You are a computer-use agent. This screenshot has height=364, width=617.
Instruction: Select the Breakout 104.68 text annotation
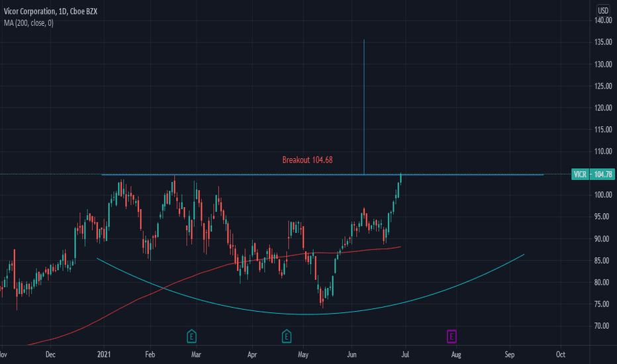[307, 159]
